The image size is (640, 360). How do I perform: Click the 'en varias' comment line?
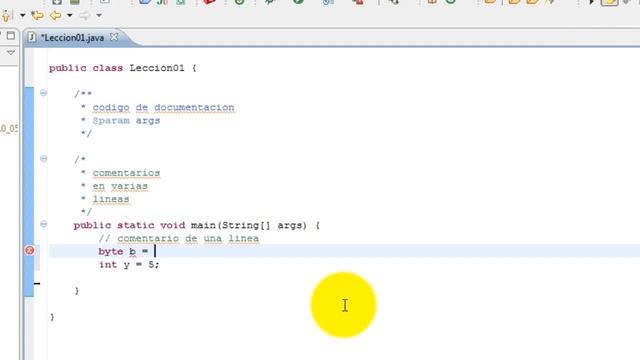(x=120, y=186)
